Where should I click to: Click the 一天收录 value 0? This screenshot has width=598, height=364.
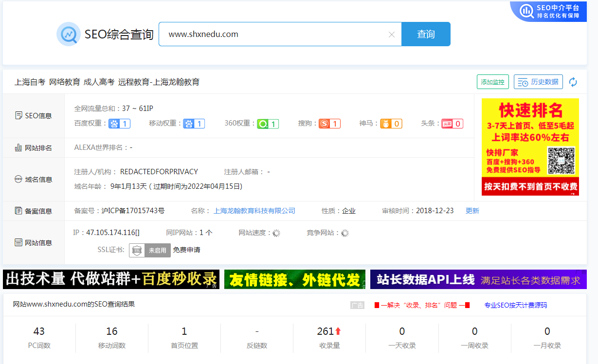(x=402, y=331)
